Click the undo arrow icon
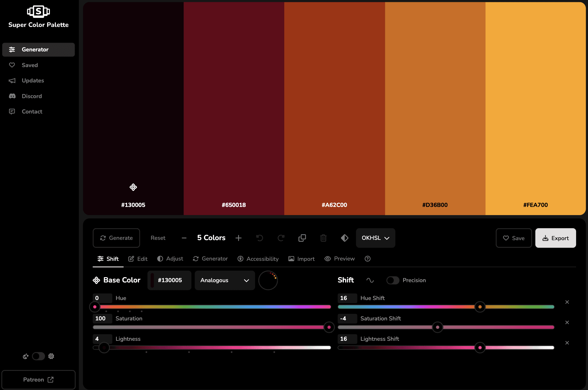Viewport: 588px width, 390px height. (259, 238)
